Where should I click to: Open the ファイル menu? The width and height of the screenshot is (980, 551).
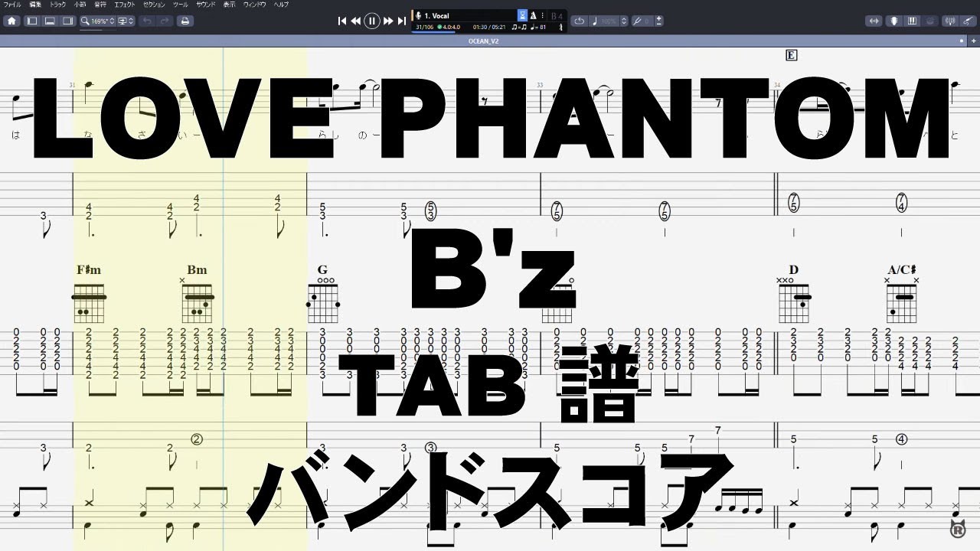click(12, 5)
